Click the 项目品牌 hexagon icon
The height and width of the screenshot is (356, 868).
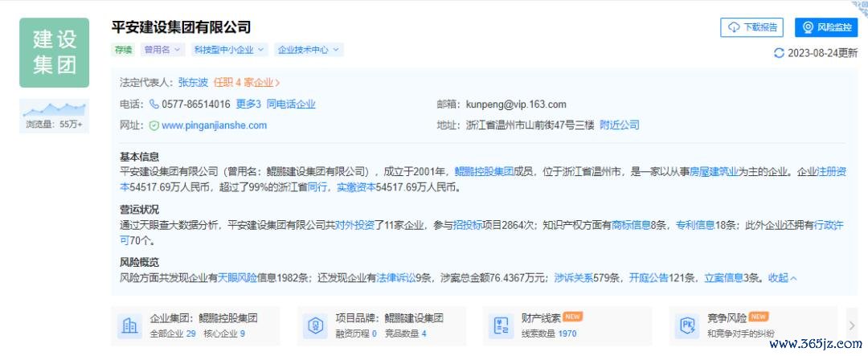pyautogui.click(x=315, y=326)
